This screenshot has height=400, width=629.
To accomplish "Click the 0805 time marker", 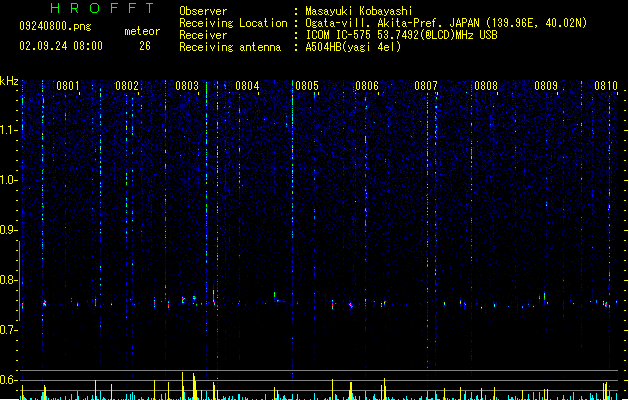I will coord(307,86).
